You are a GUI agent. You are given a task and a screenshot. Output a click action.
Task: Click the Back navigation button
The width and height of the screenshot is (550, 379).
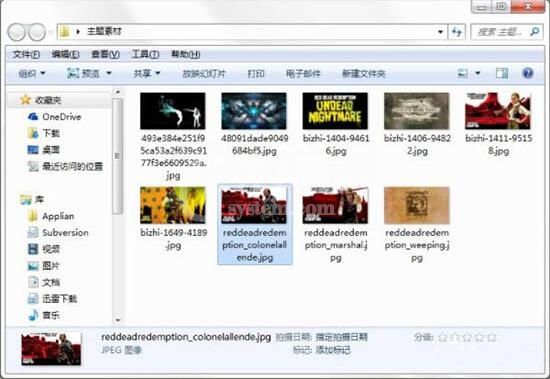click(16, 32)
